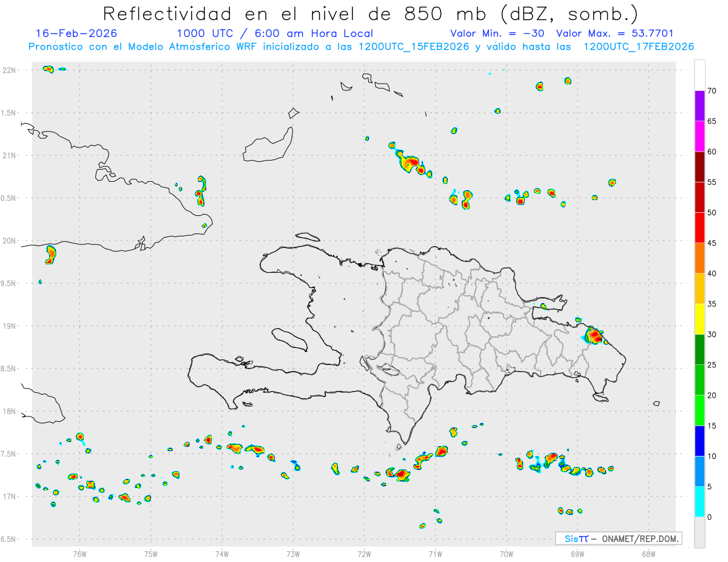728x562 pixels.
Task: Click the colorbar value label "50"
Action: (712, 213)
